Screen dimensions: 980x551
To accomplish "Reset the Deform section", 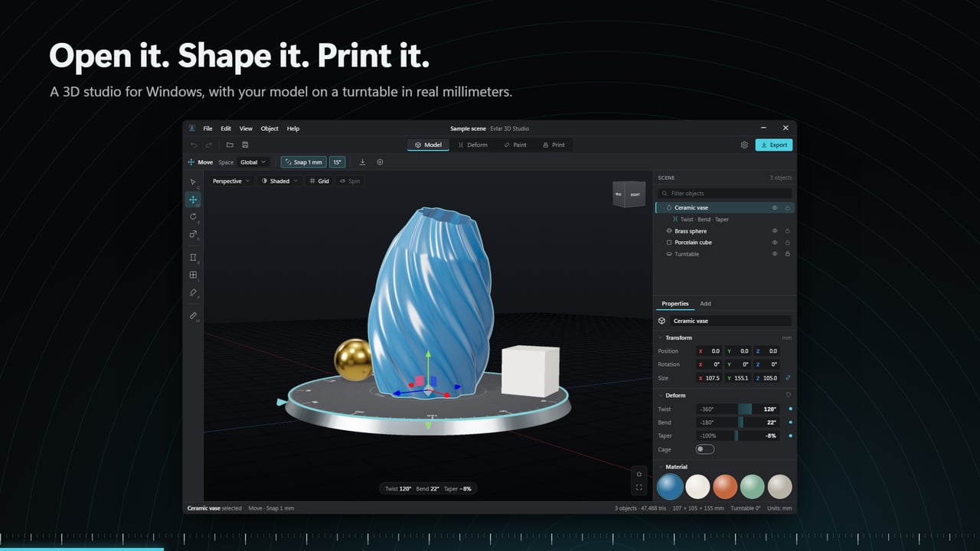I will pos(789,395).
